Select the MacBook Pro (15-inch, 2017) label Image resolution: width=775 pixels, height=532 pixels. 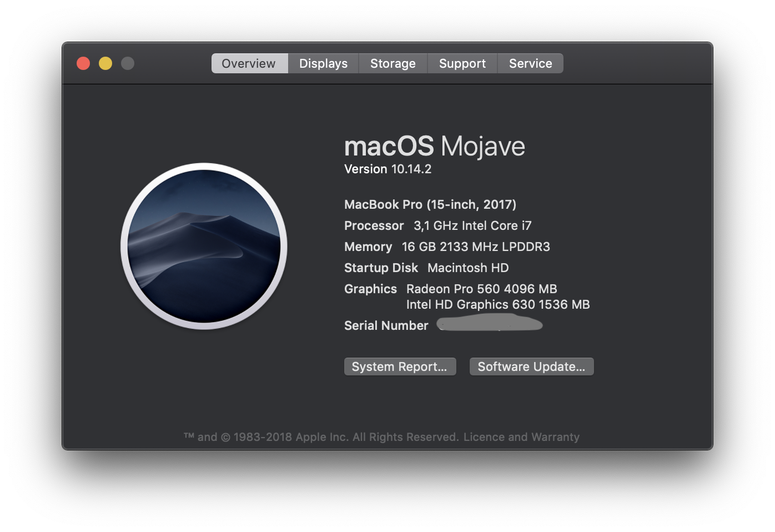click(430, 204)
